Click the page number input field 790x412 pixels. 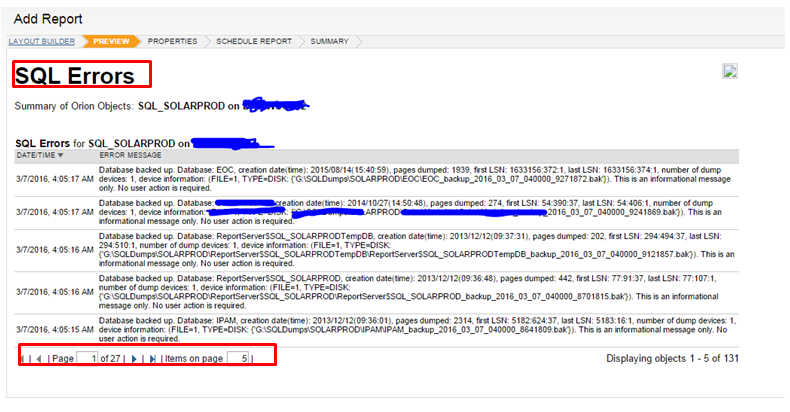point(87,358)
